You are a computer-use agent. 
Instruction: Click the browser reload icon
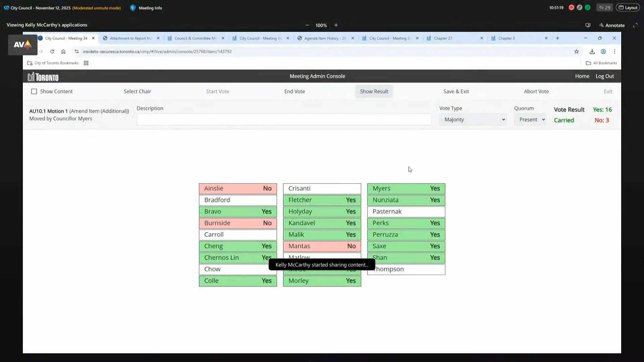pos(52,52)
